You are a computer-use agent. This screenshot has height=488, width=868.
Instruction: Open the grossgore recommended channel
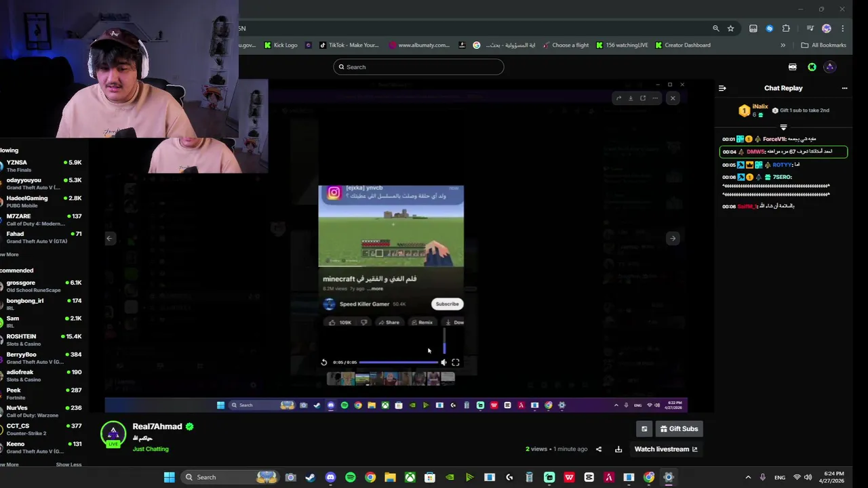click(x=41, y=286)
